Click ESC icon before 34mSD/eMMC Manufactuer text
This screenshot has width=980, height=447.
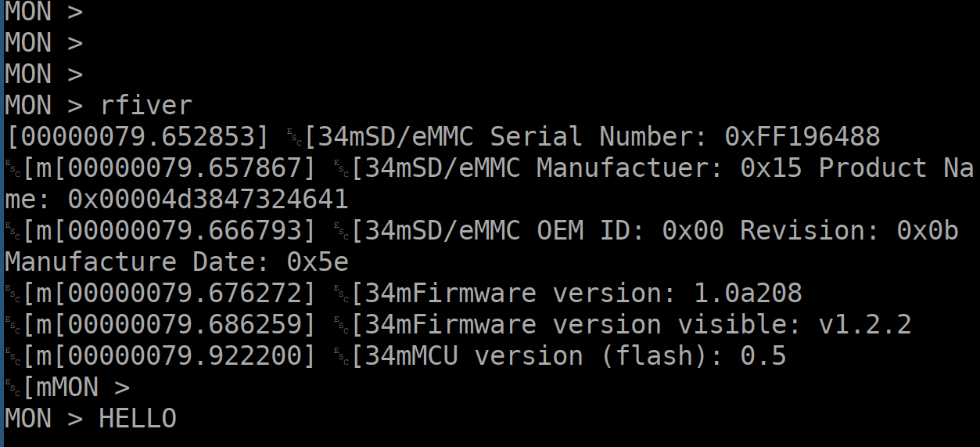click(341, 168)
